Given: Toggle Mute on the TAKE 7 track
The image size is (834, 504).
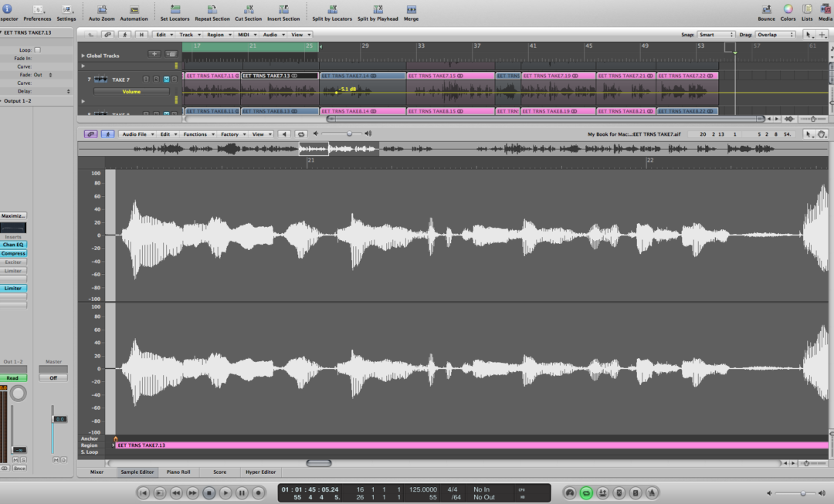Looking at the screenshot, I should [x=167, y=79].
